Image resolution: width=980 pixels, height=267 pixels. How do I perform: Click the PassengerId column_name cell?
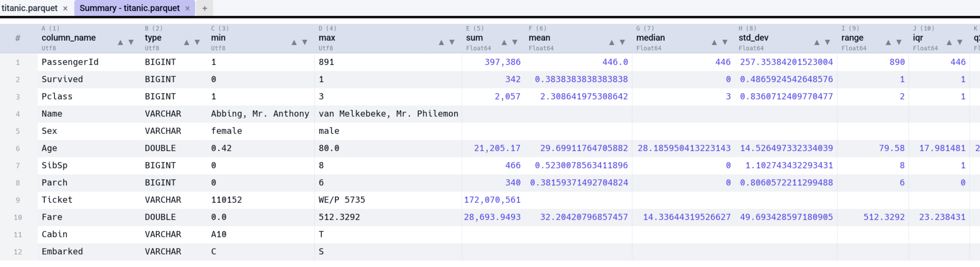tap(70, 62)
